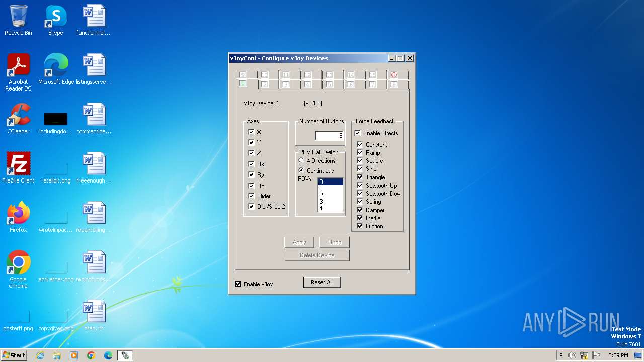644x362 pixels.
Task: Select the regionfunds... Word document icon
Action: (94, 266)
